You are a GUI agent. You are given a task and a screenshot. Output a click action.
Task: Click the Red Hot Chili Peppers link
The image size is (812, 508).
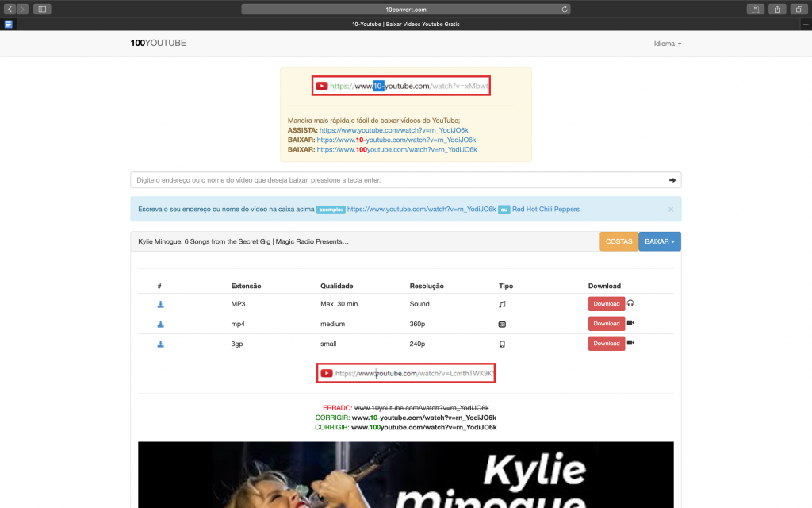[x=546, y=210]
